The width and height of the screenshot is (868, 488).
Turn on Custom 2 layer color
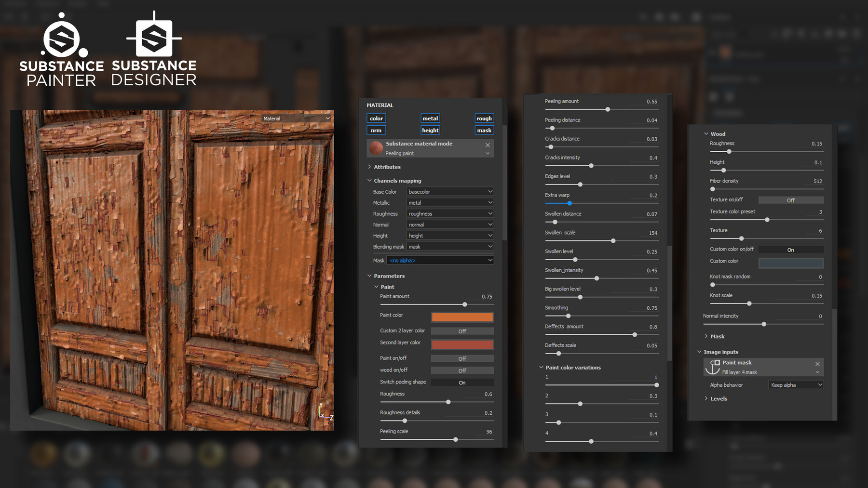click(x=462, y=331)
